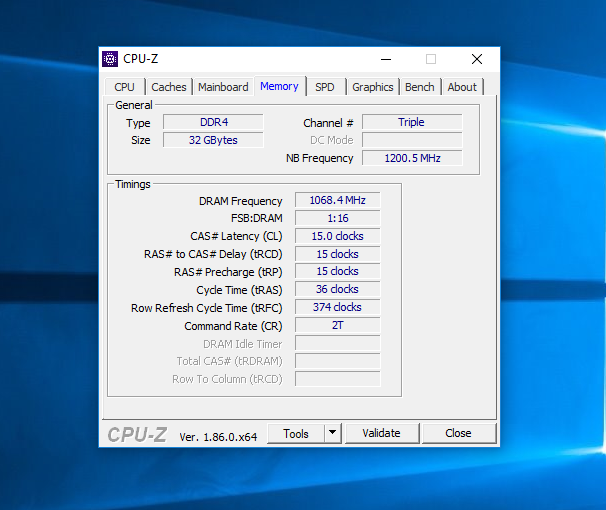Click the Channel # label

329,123
